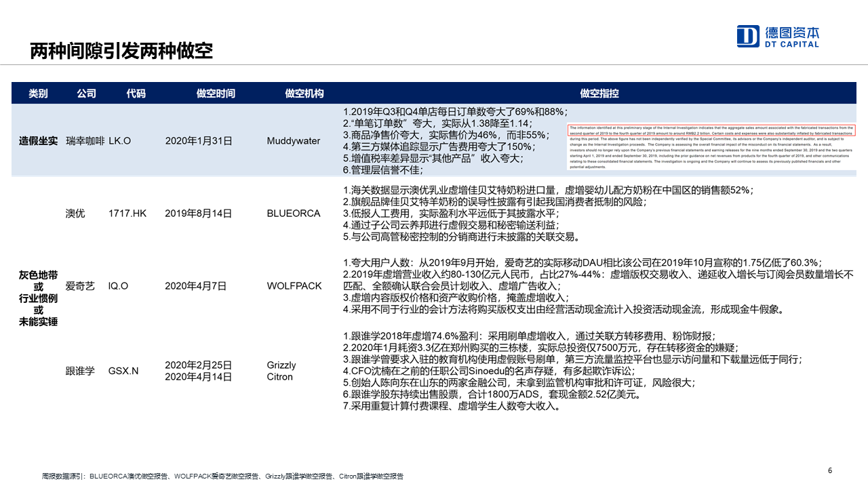Click GSX allegation about 1800万ADS
The image size is (868, 488).
(492, 394)
